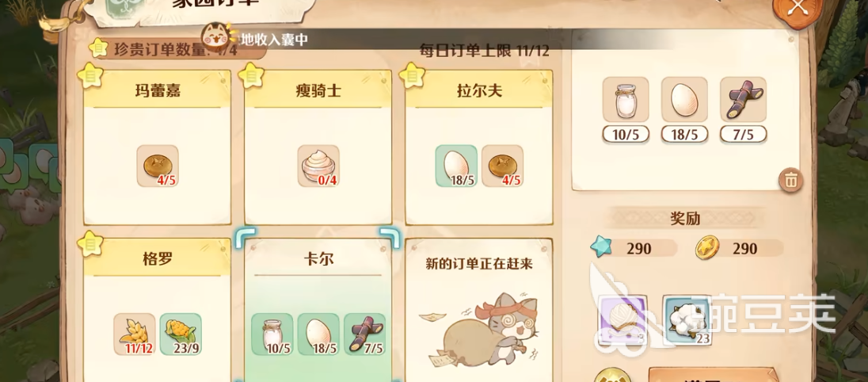The image size is (868, 382).
Task: Tap the yarn ball reward item
Action: (622, 320)
